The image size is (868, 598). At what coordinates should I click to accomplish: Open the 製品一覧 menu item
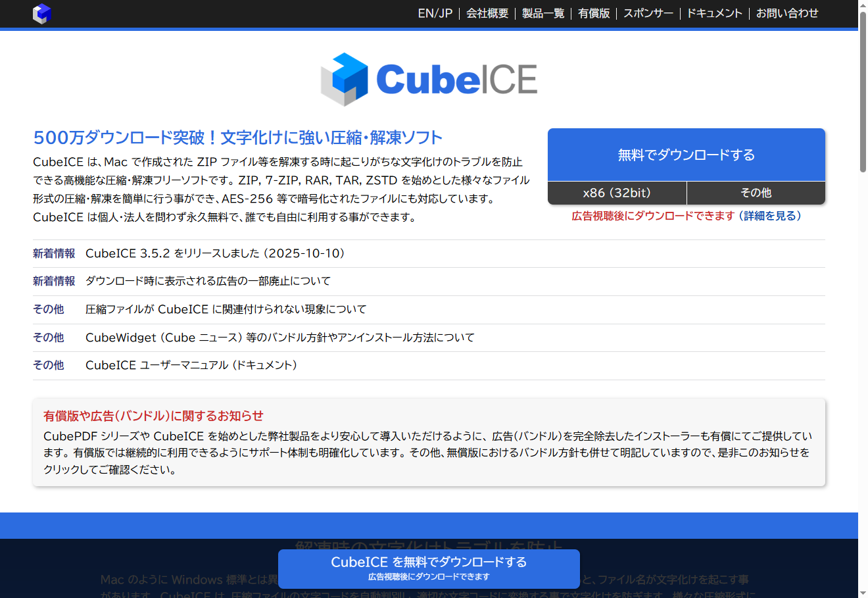click(x=543, y=13)
